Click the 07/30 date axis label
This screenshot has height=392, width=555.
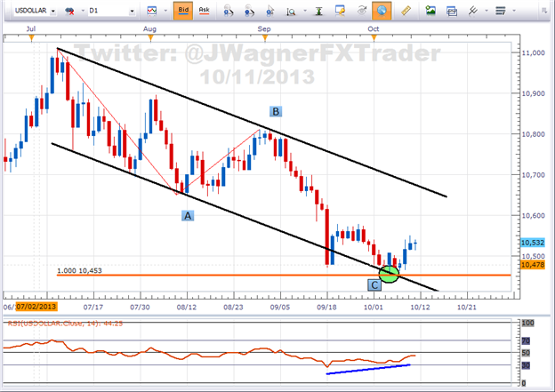click(x=140, y=307)
